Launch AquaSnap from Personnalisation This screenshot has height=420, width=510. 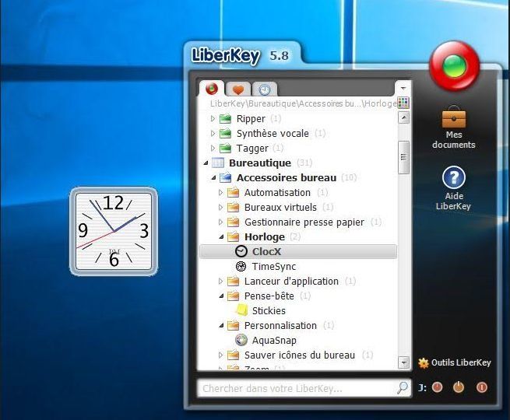click(274, 341)
